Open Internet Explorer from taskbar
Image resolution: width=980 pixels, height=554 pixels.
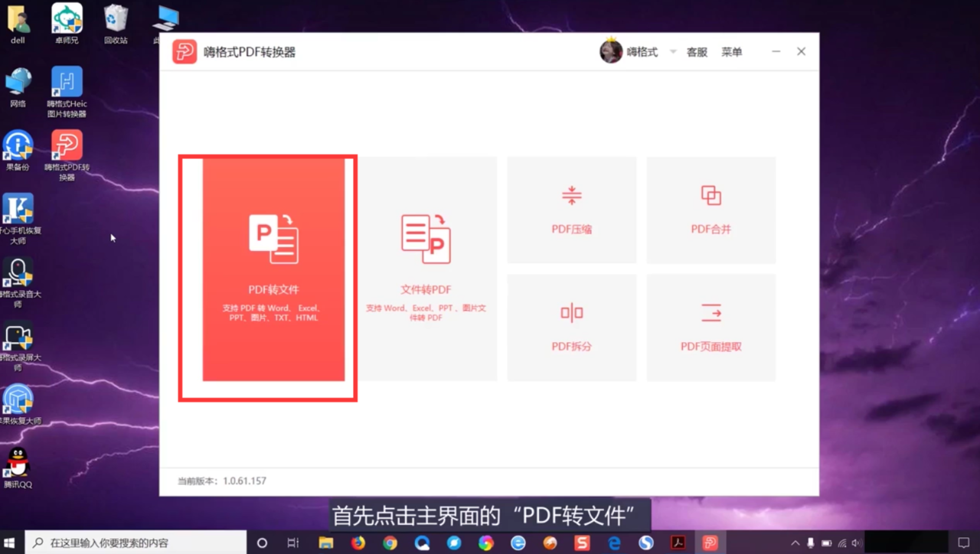518,543
